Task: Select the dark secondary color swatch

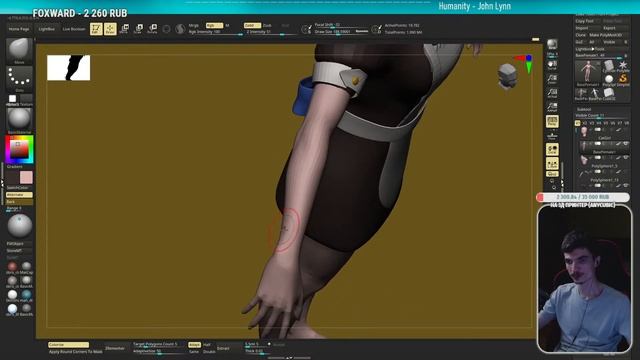Action: (x=13, y=178)
